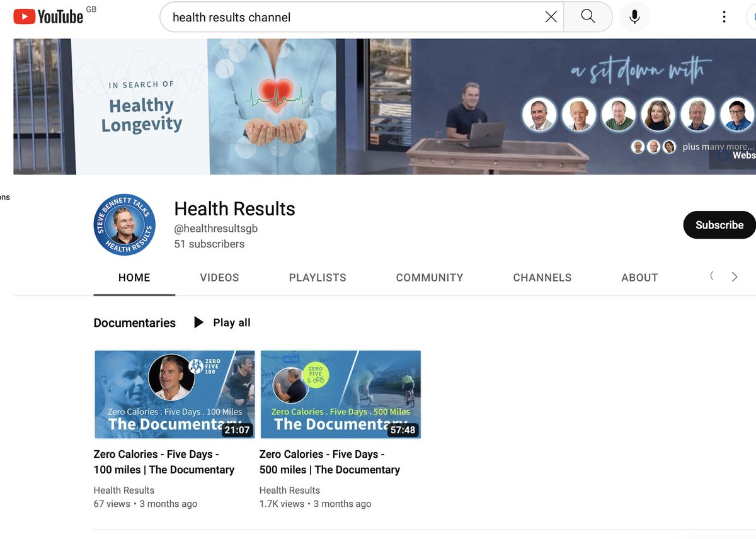
Task: Open the PLAYLISTS tab
Action: click(x=318, y=278)
